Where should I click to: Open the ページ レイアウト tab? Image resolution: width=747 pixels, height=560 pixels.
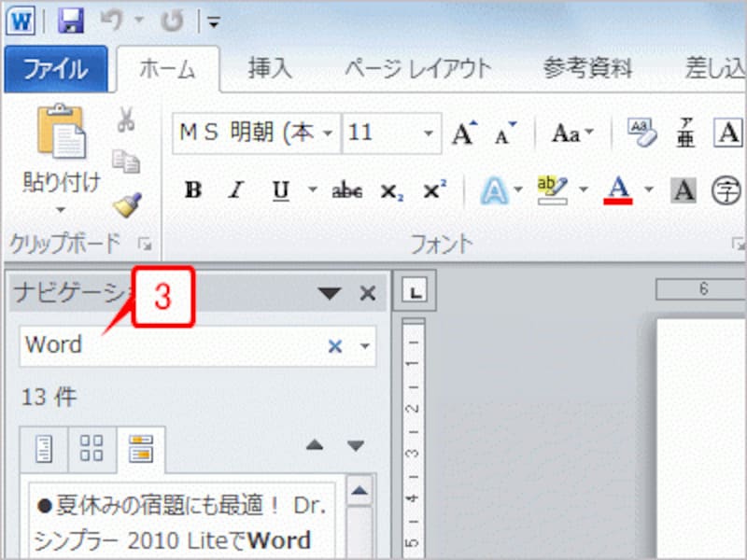pyautogui.click(x=417, y=68)
